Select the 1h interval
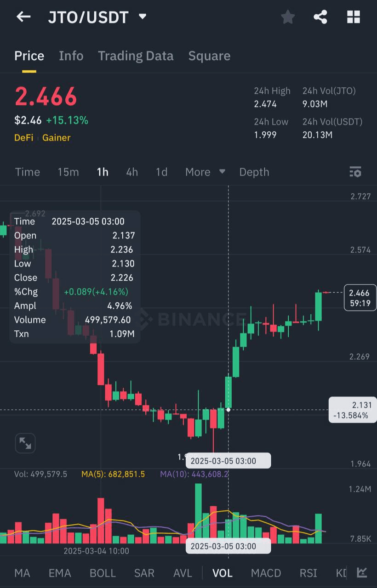This screenshot has height=588, width=377. click(103, 172)
